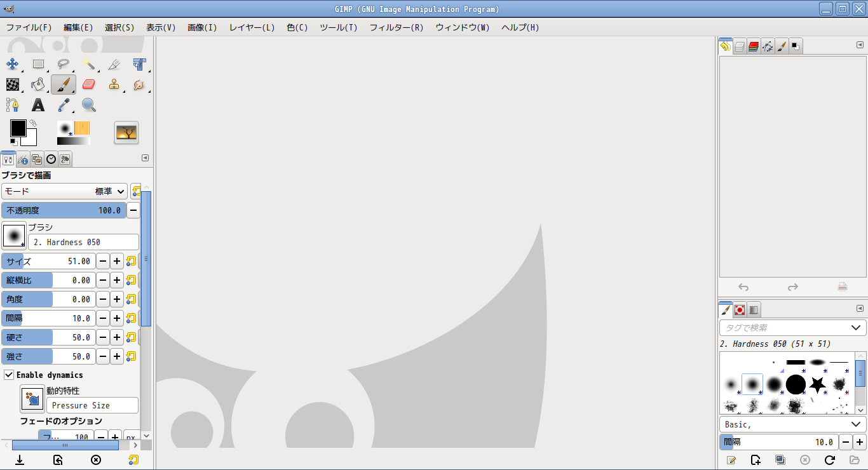Viewport: 868px width, 470px height.
Task: Duplicate the selected brush
Action: tap(780, 460)
